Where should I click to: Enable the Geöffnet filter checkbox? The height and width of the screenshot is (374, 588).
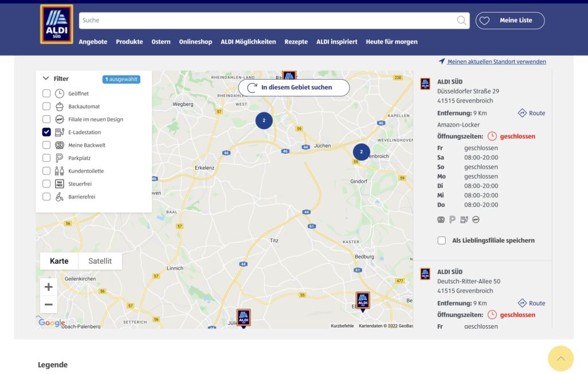(x=47, y=93)
